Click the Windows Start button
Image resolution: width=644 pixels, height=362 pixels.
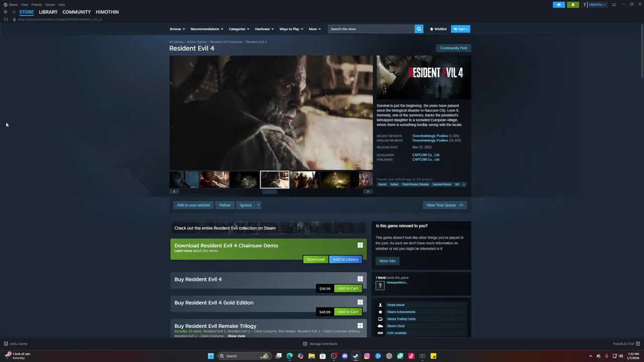coord(211,356)
